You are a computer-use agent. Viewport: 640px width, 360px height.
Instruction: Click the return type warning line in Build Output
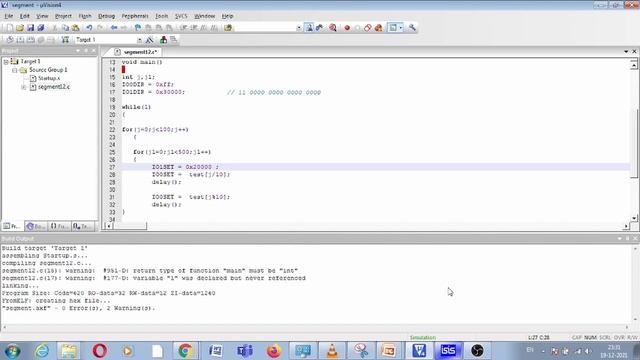(x=150, y=271)
